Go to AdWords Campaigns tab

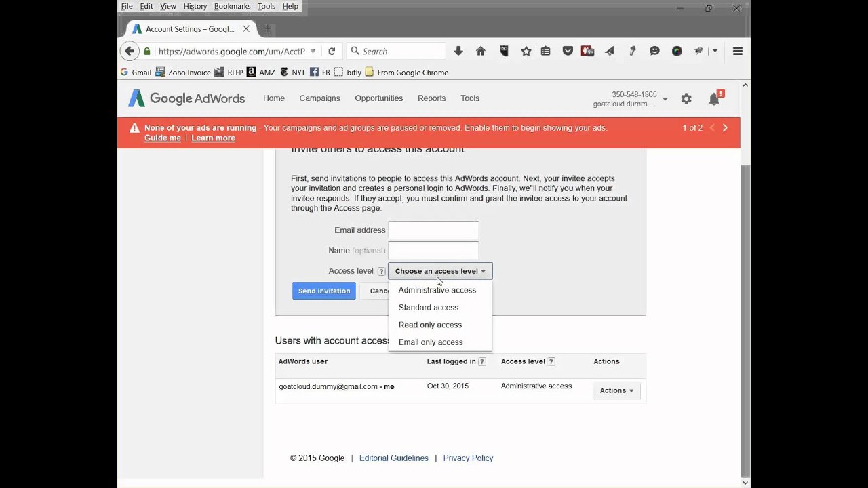pos(319,98)
